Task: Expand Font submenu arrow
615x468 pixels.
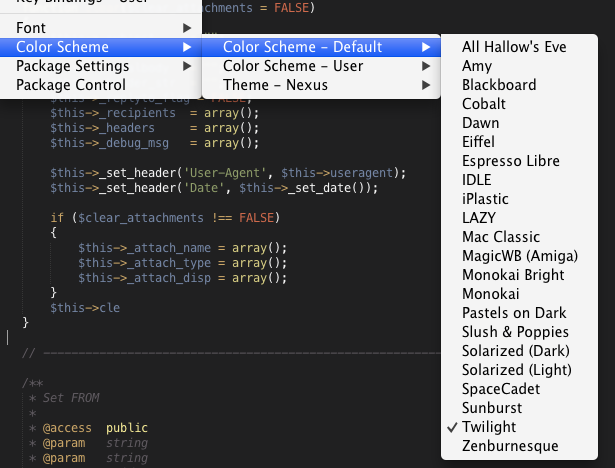Action: point(187,28)
